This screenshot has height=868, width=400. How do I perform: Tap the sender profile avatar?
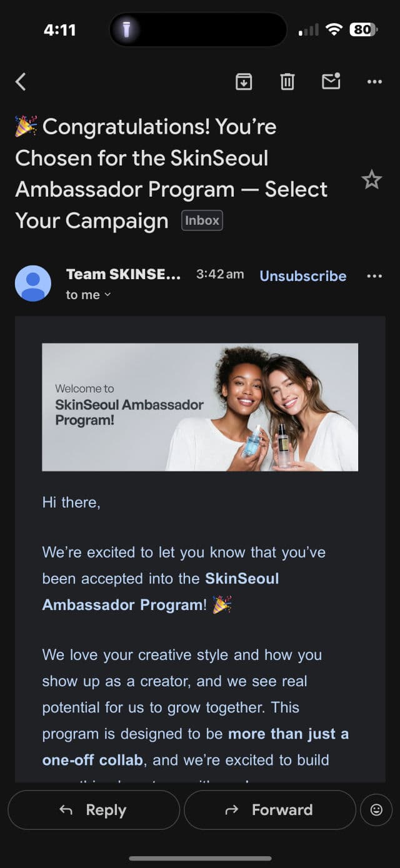pyautogui.click(x=33, y=284)
